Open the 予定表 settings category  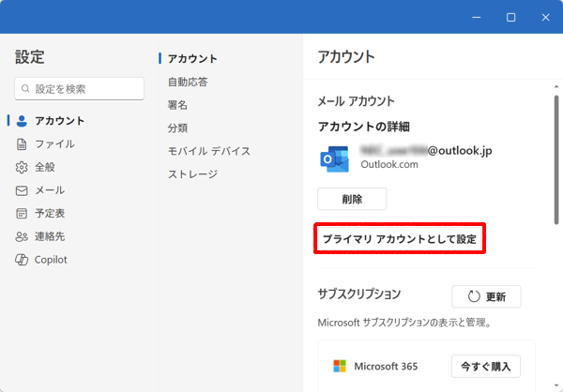point(41,214)
